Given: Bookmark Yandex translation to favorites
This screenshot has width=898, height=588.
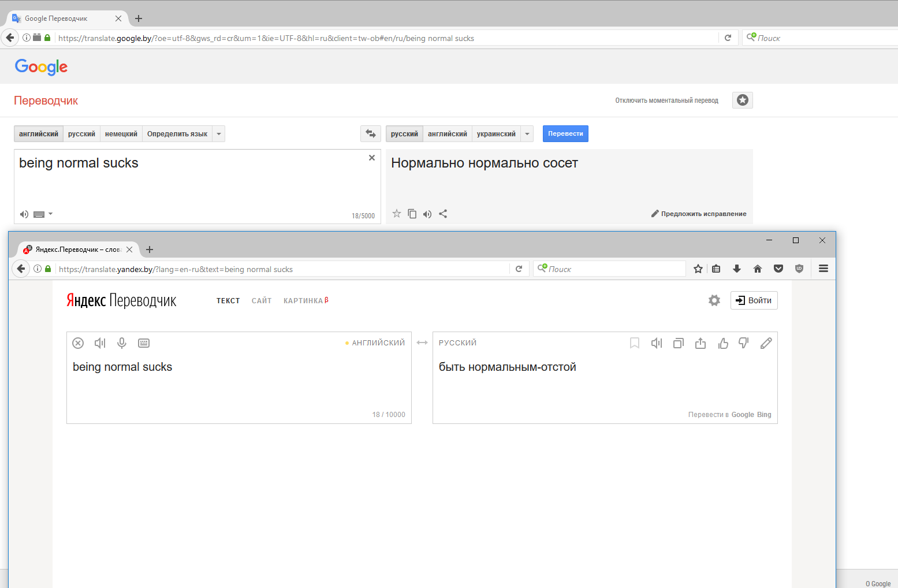Looking at the screenshot, I should (x=635, y=343).
